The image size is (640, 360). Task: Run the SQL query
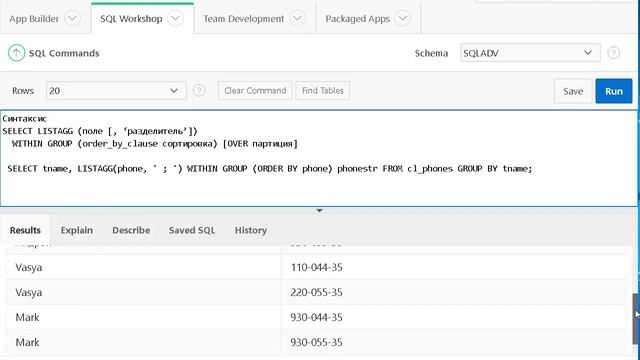point(614,91)
